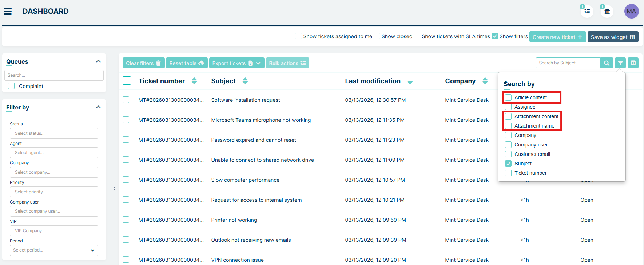Screen dimensions: 644x265
Task: Open the MA user avatar menu
Action: click(x=631, y=11)
